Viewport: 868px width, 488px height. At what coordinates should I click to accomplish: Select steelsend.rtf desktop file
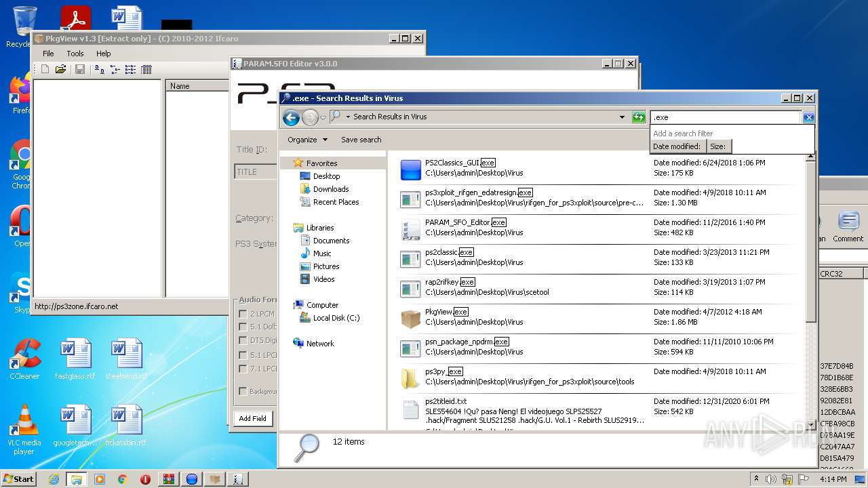126,359
